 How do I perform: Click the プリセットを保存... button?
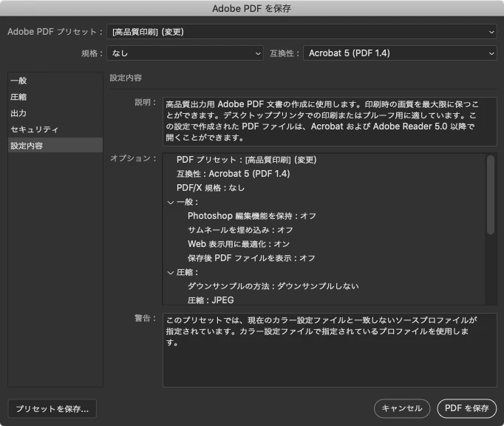tap(52, 409)
